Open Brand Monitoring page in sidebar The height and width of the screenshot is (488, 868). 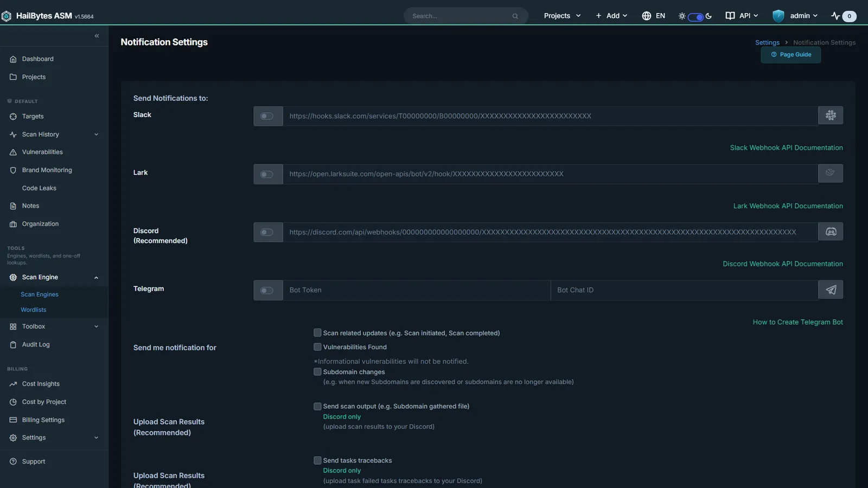(x=47, y=170)
